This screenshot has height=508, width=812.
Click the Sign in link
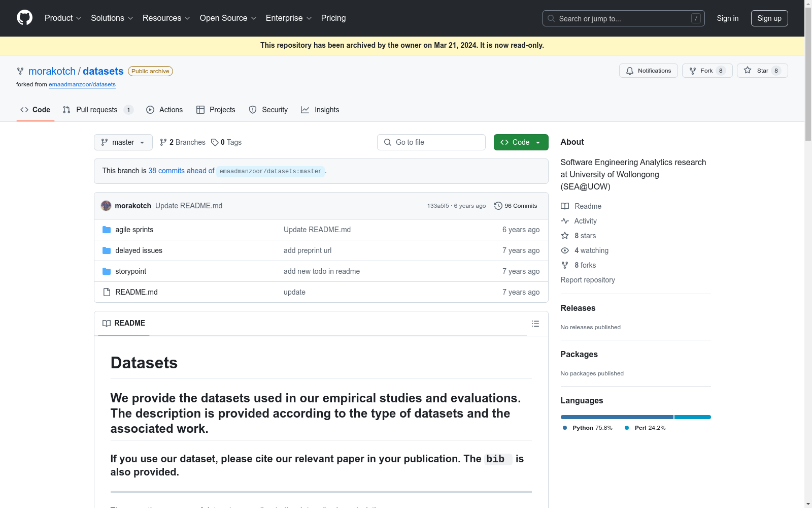coord(727,18)
